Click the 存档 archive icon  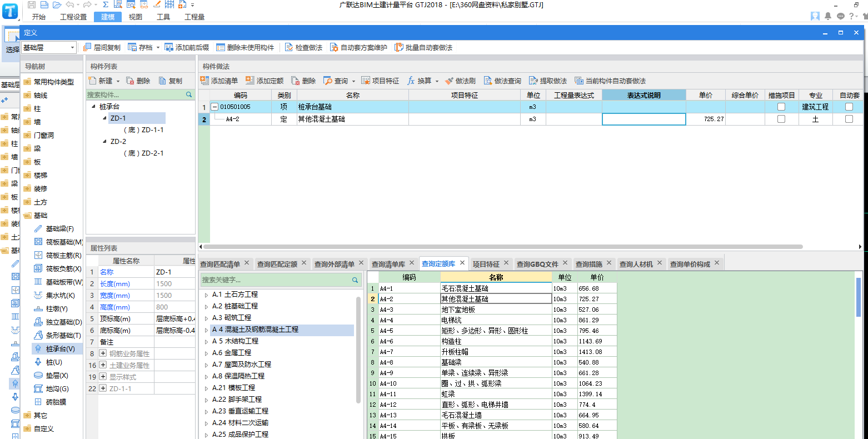coord(132,47)
